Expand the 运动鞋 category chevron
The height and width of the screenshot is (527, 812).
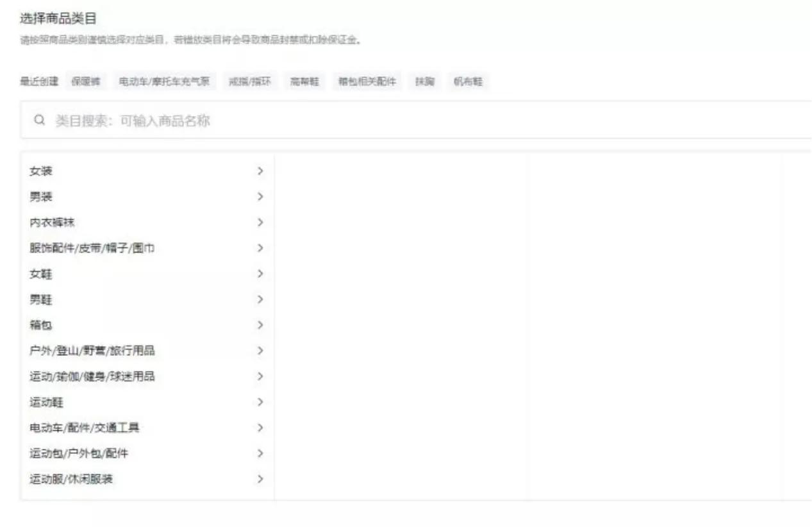[x=260, y=402]
